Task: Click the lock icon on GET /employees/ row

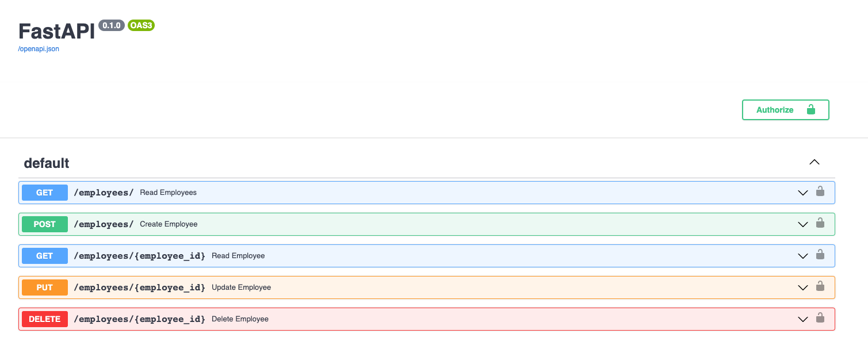Action: click(820, 191)
